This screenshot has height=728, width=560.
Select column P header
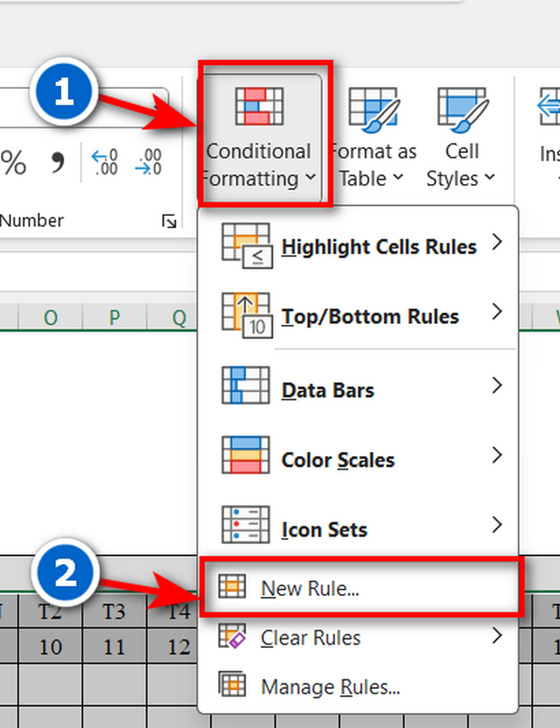(114, 318)
